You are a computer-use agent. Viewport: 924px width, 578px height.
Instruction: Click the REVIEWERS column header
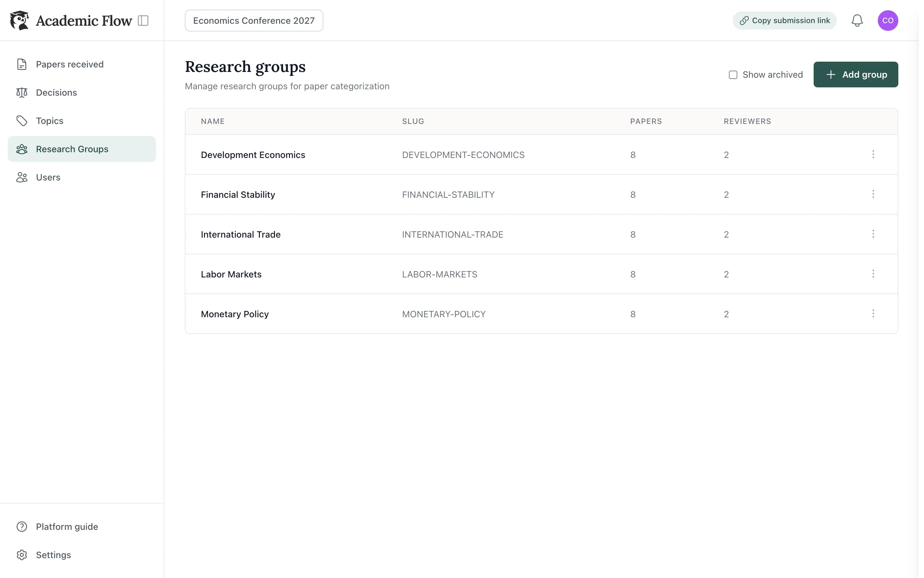coord(747,121)
